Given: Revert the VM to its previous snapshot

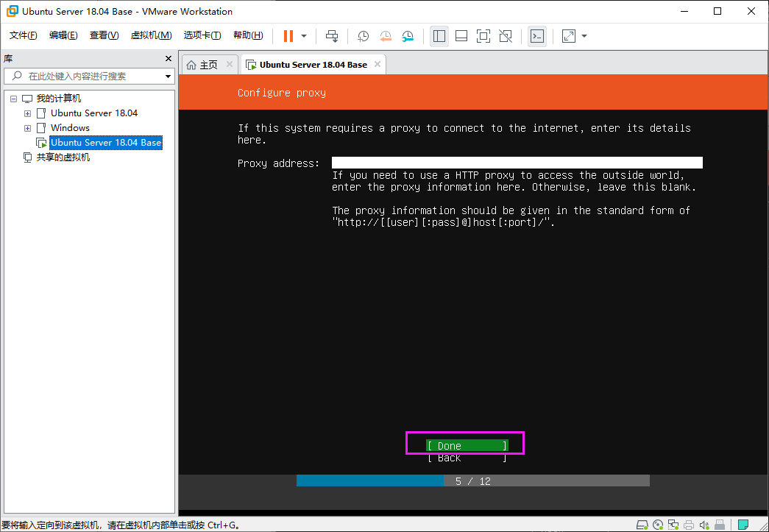Looking at the screenshot, I should [386, 36].
